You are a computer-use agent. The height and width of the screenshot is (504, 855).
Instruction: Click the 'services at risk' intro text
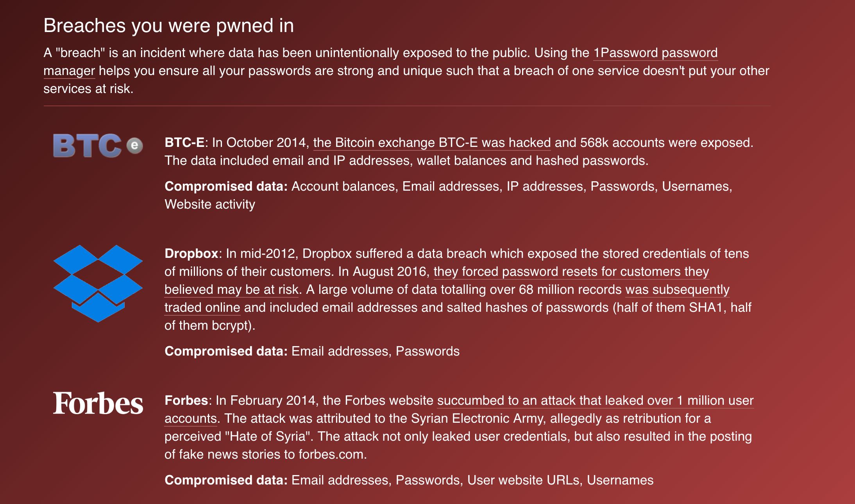(88, 89)
